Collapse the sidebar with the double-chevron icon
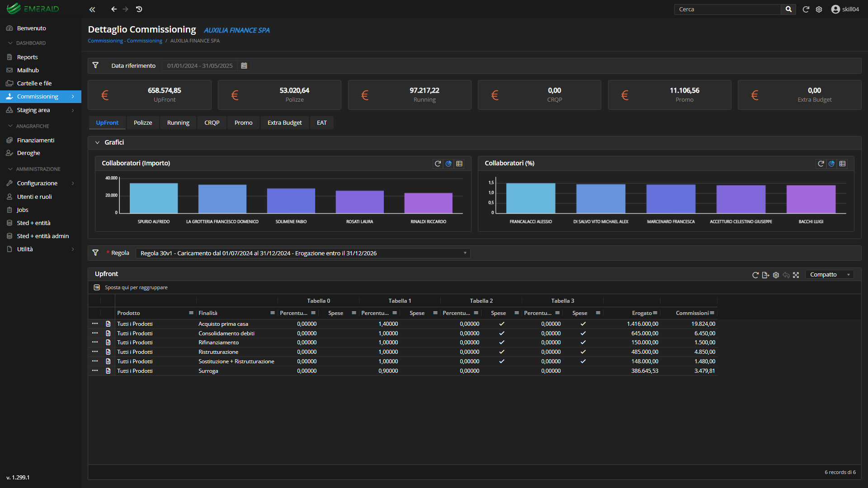868x488 pixels. pos(92,9)
